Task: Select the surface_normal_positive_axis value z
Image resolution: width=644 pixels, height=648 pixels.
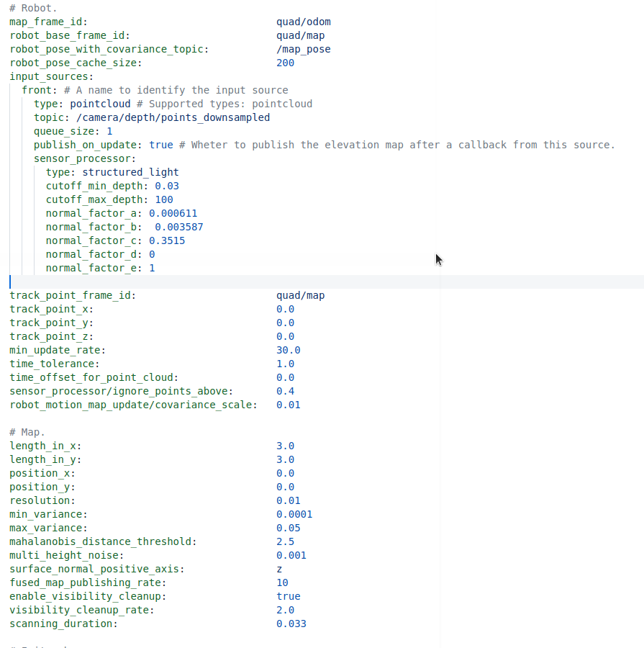Action: click(x=279, y=569)
